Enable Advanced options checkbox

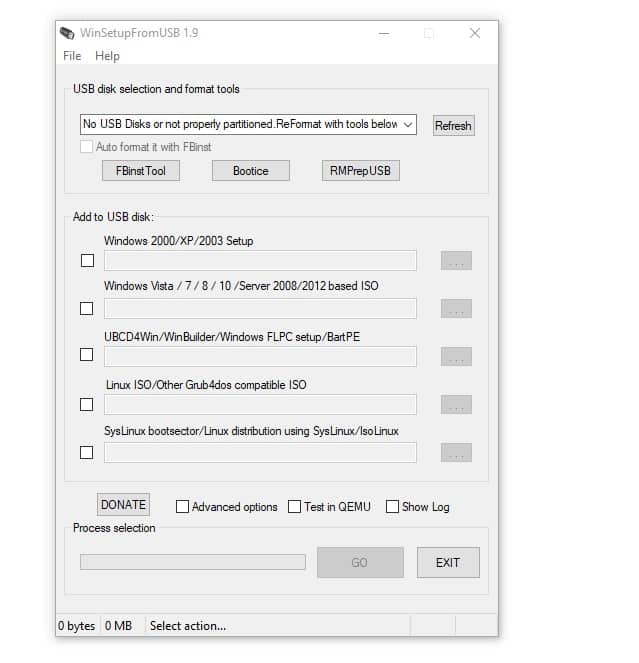tap(182, 507)
